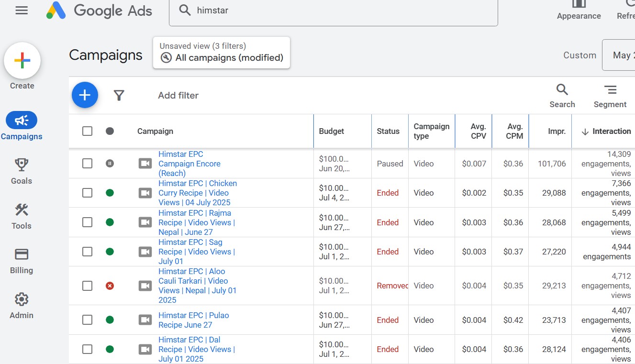
Task: Open Tools from the sidebar
Action: tap(22, 216)
